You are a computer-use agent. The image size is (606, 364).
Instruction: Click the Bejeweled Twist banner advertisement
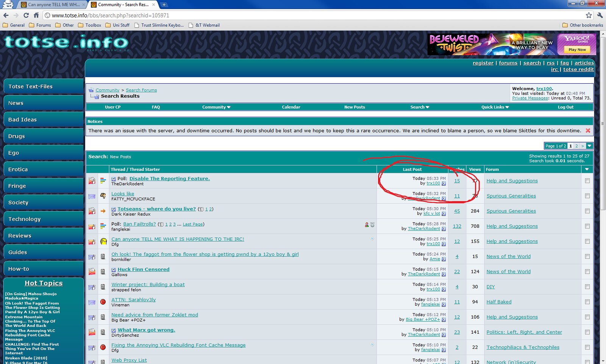(512, 44)
